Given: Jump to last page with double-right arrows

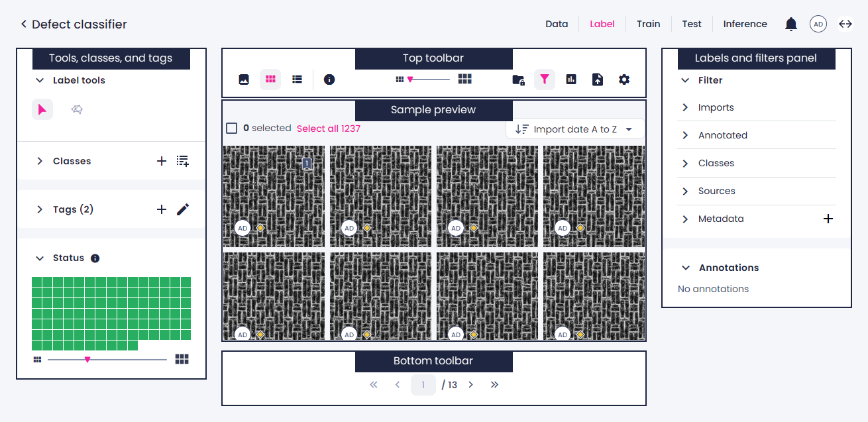Looking at the screenshot, I should pyautogui.click(x=494, y=385).
